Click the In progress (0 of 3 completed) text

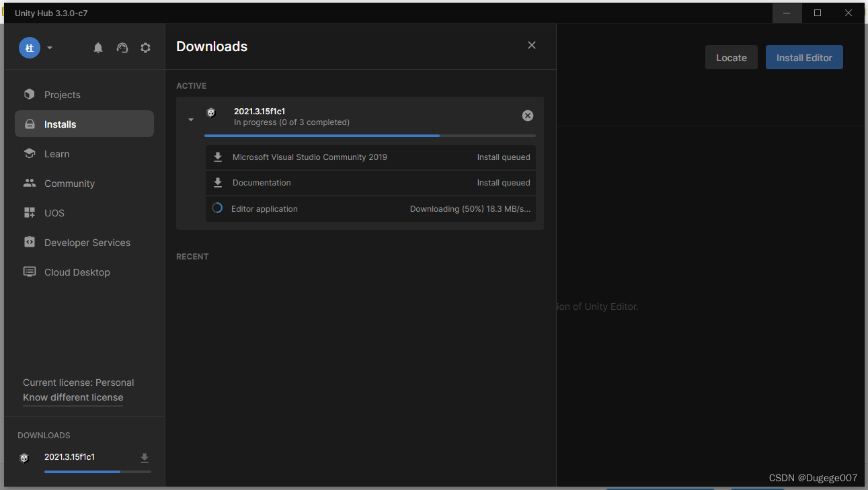pyautogui.click(x=292, y=122)
